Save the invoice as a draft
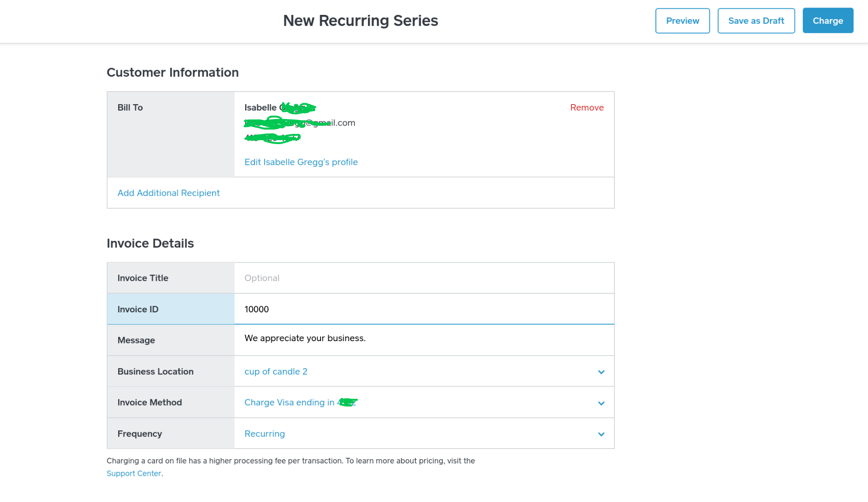 756,21
